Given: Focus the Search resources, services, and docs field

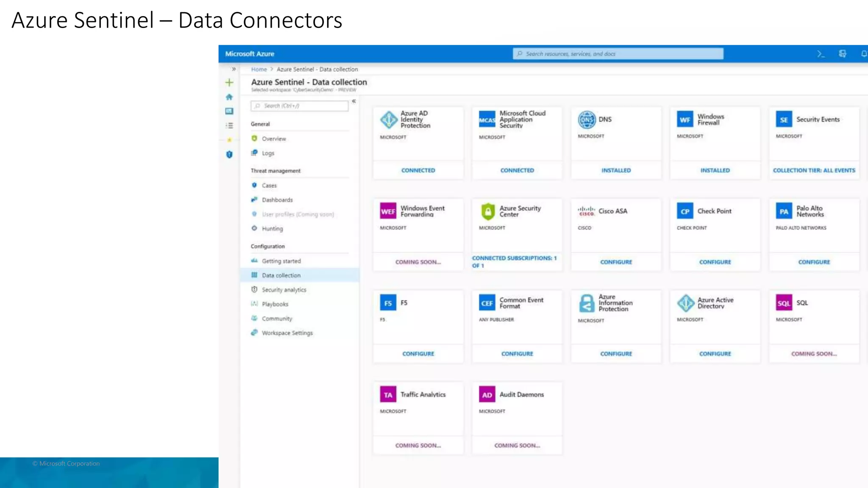Looking at the screenshot, I should [x=618, y=54].
